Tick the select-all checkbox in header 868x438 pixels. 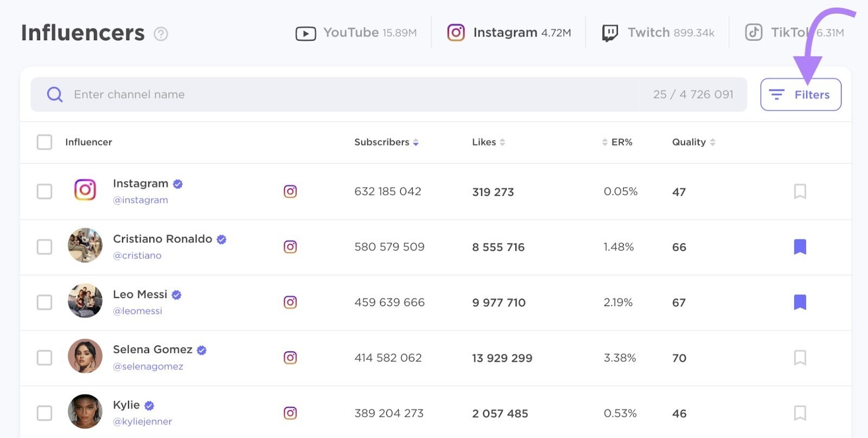[x=44, y=142]
